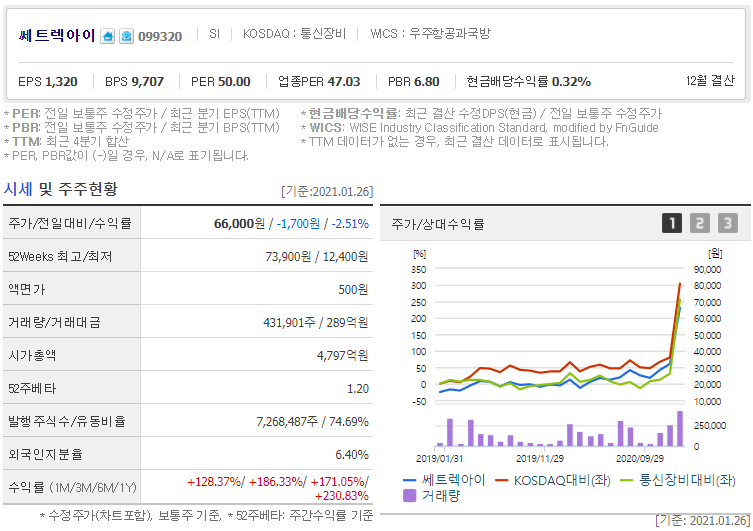Click the 시세 및 주주현황 heading
753x531 pixels.
pos(61,189)
